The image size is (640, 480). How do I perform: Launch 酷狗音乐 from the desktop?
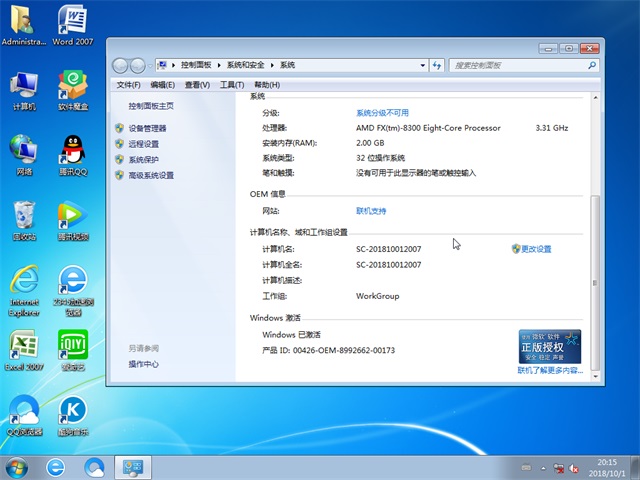click(73, 416)
